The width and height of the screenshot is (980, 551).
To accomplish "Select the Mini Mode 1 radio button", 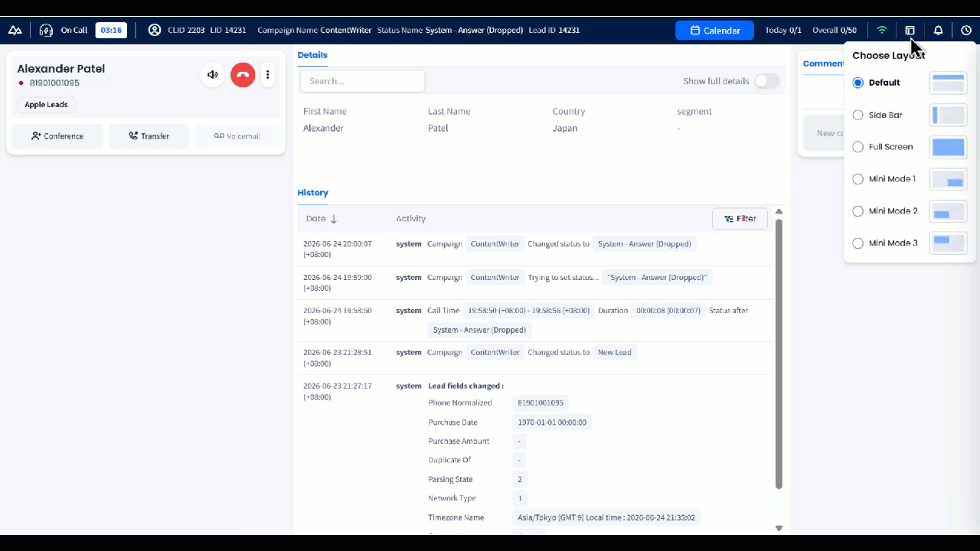I will (x=857, y=179).
